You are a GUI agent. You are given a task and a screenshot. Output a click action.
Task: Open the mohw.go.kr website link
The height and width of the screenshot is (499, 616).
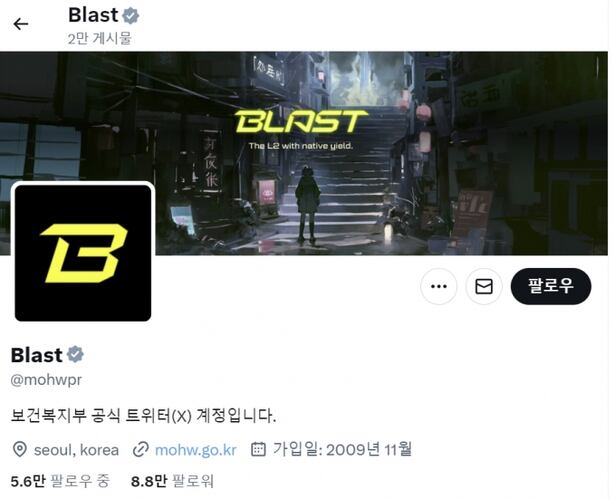pos(196,450)
